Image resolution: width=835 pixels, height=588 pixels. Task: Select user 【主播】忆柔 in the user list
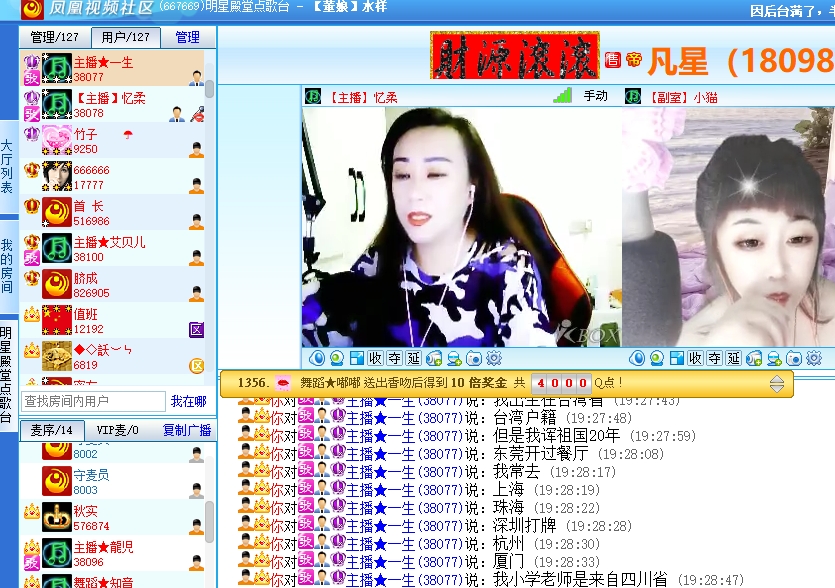[x=112, y=105]
